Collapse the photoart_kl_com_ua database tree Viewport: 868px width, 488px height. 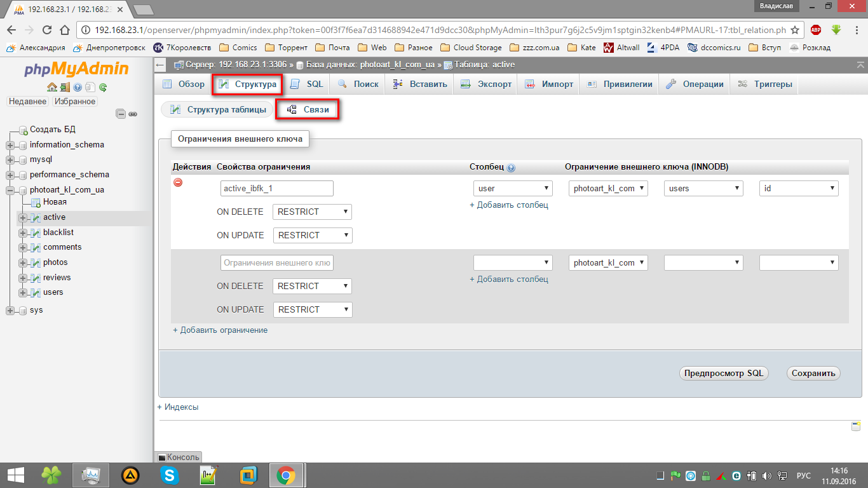[10, 190]
